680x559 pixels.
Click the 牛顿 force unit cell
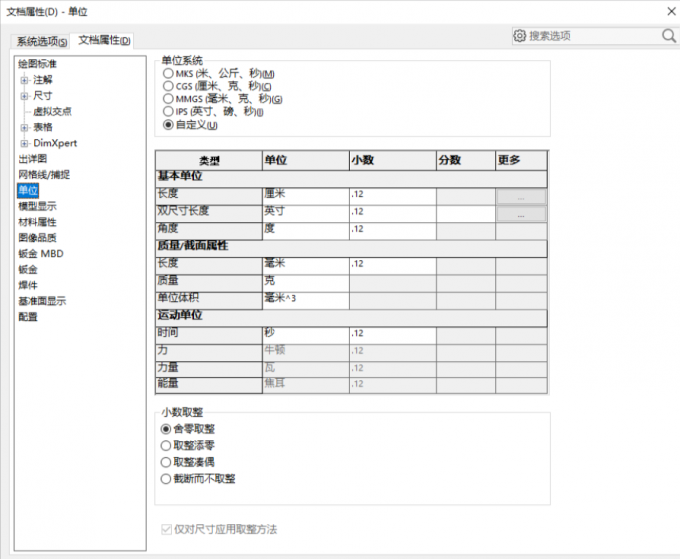coord(306,353)
